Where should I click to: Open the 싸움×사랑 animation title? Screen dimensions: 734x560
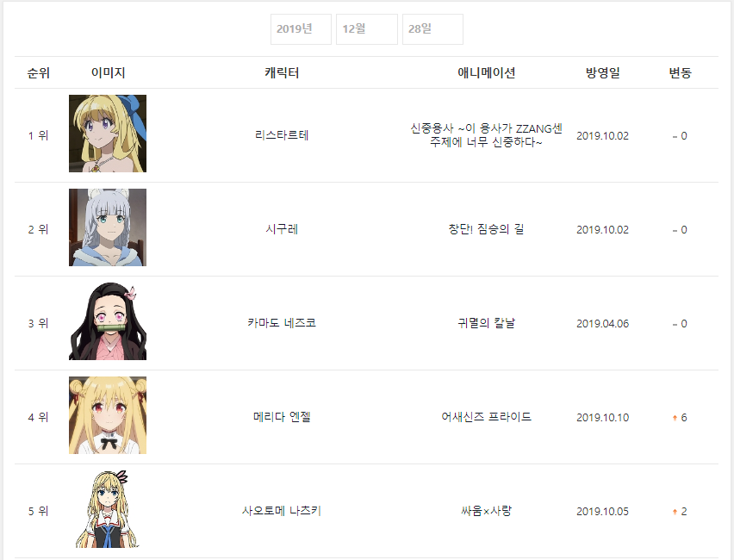(x=487, y=511)
